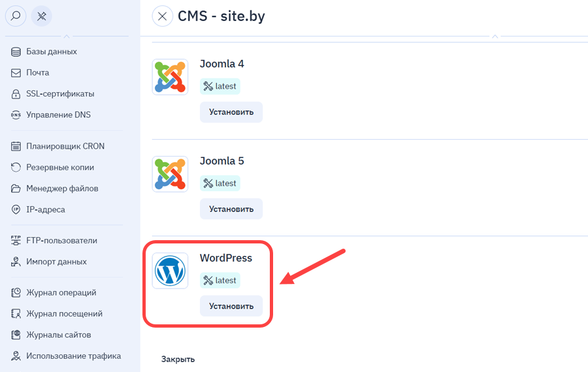Screen dimensions: 588x372
Task: Click the traffic usage icon in sidebar
Action: tap(16, 356)
